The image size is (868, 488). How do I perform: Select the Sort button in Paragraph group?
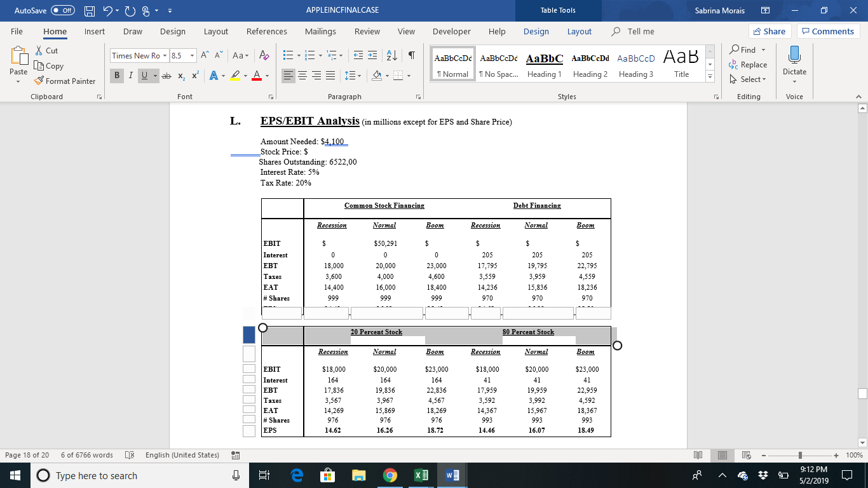394,55
